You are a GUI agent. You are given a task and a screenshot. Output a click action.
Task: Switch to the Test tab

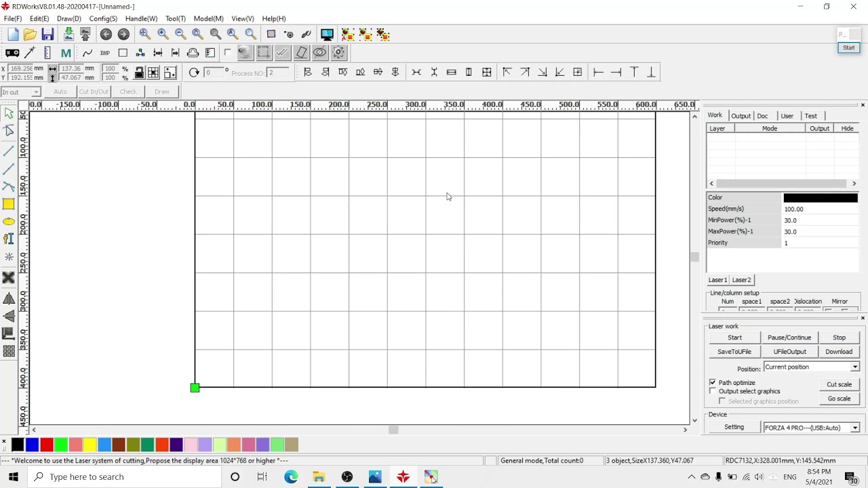point(811,116)
